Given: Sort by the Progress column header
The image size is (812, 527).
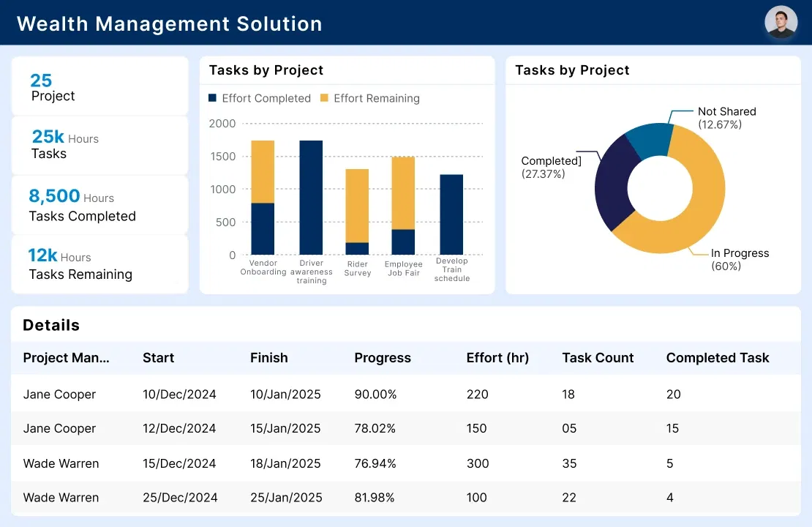Looking at the screenshot, I should pyautogui.click(x=383, y=358).
